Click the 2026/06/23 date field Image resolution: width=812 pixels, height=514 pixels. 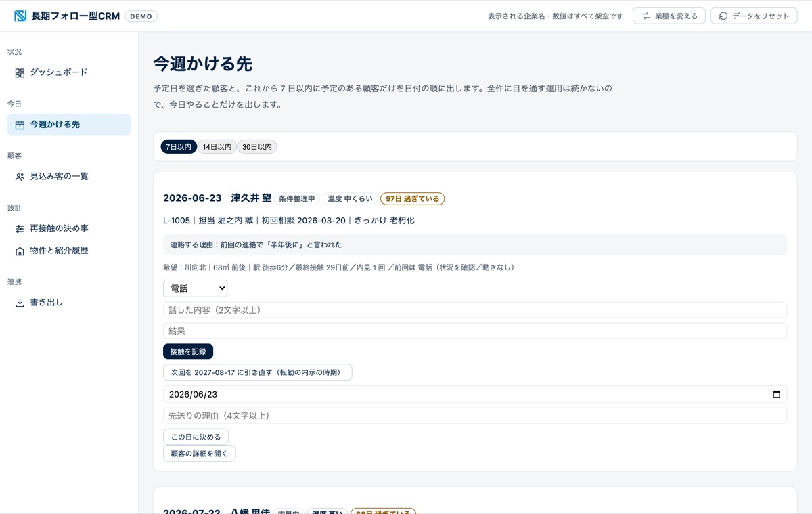[x=475, y=394]
